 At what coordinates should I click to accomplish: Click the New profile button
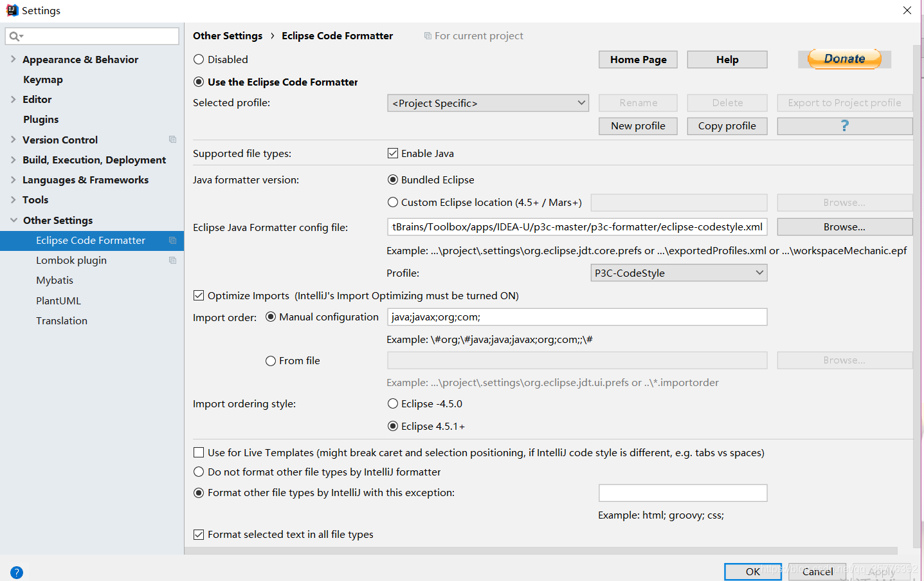click(637, 125)
